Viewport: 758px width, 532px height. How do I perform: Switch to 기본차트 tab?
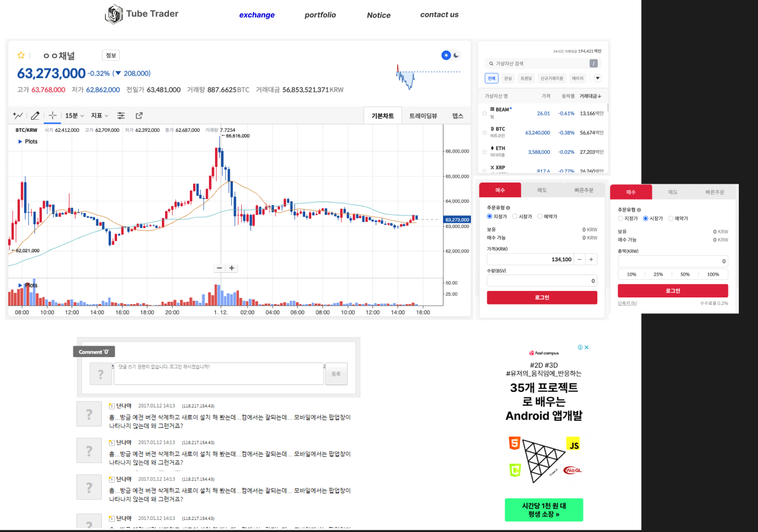click(x=383, y=115)
